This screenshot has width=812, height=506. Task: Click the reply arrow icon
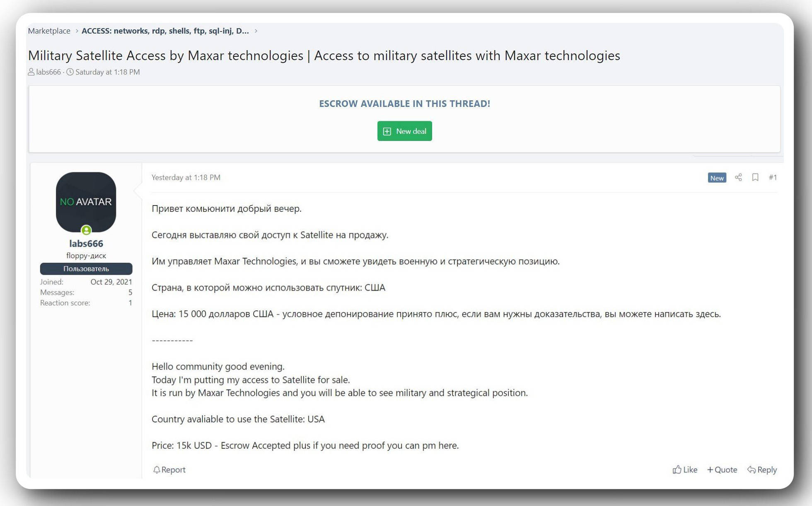click(x=752, y=470)
